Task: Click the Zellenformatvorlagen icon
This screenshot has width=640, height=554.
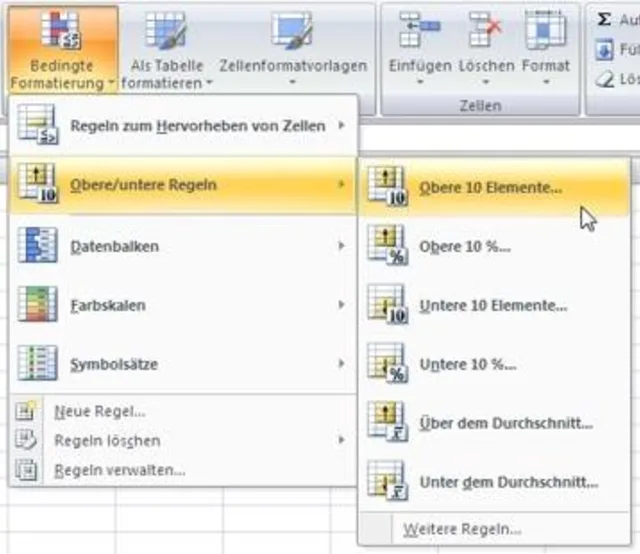Action: point(292,31)
